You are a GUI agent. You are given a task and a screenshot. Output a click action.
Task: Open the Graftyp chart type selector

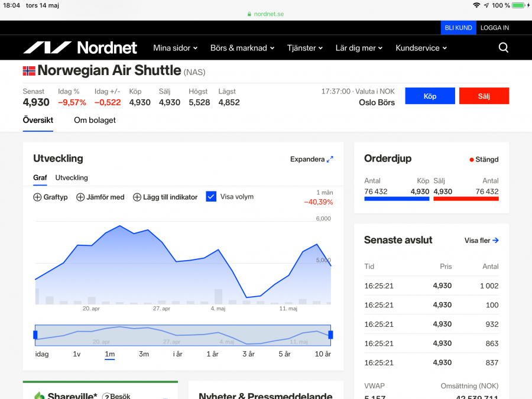[51, 197]
